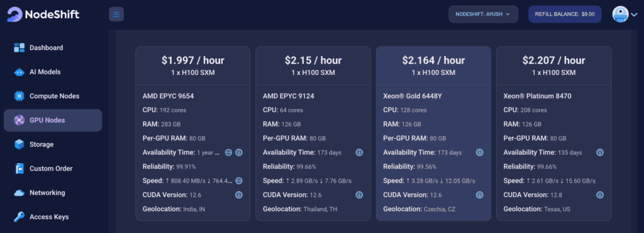Click availability info icon on $1.997 card

pyautogui.click(x=238, y=152)
